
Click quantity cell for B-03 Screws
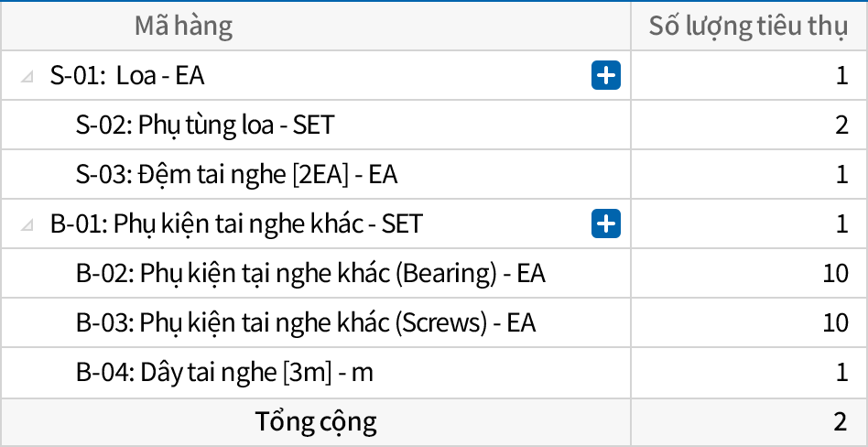click(x=835, y=322)
